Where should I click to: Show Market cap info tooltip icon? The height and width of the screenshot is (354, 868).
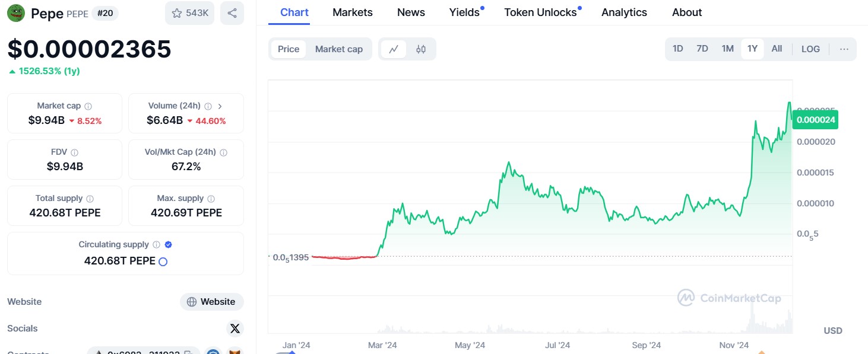(x=88, y=106)
